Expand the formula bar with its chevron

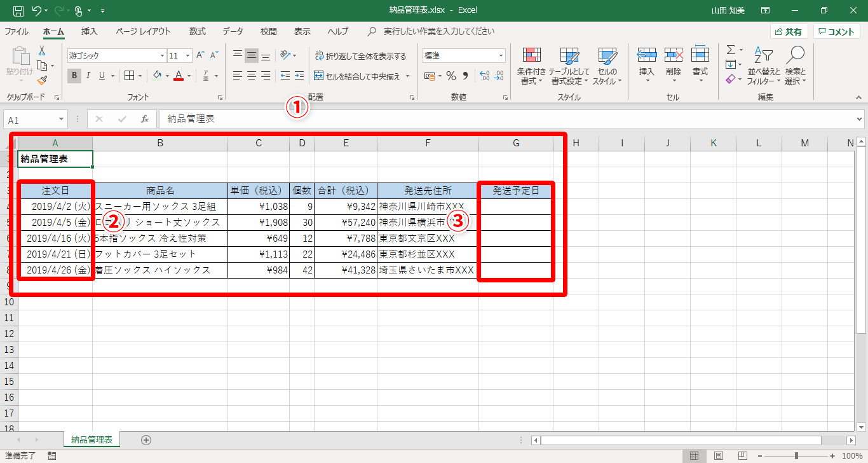pos(860,119)
